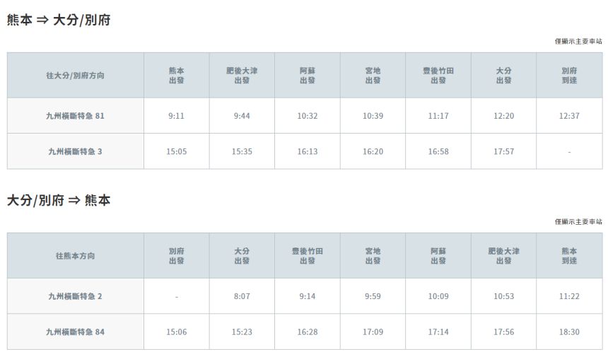Click the bottom 僅顯示主要車站 note
Image resolution: width=608 pixels, height=364 pixels.
tap(578, 221)
